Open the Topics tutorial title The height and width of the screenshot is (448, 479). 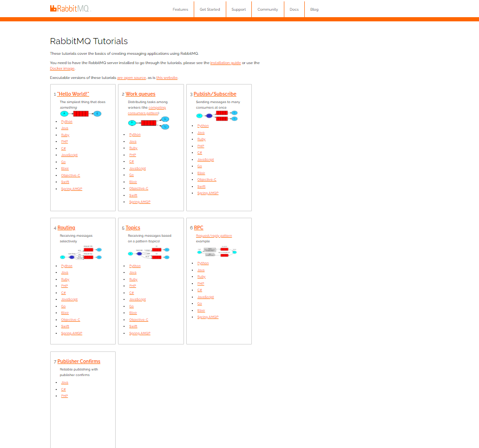[133, 227]
